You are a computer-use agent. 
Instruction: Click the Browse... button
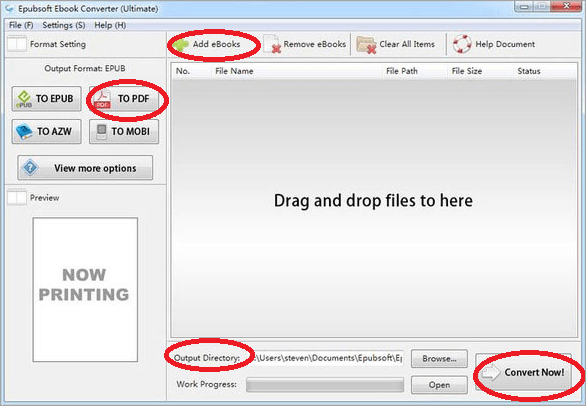(439, 359)
